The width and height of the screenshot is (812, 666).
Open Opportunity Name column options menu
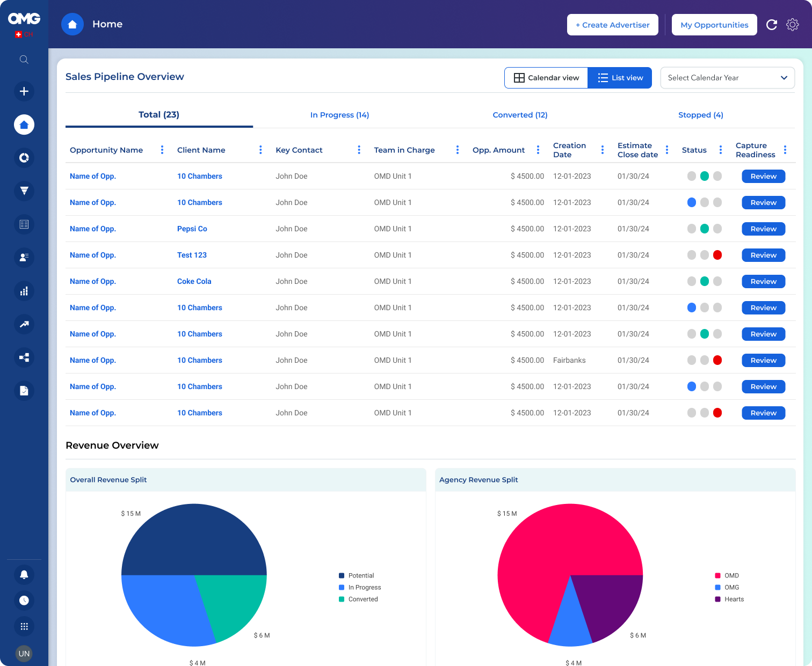(x=162, y=150)
